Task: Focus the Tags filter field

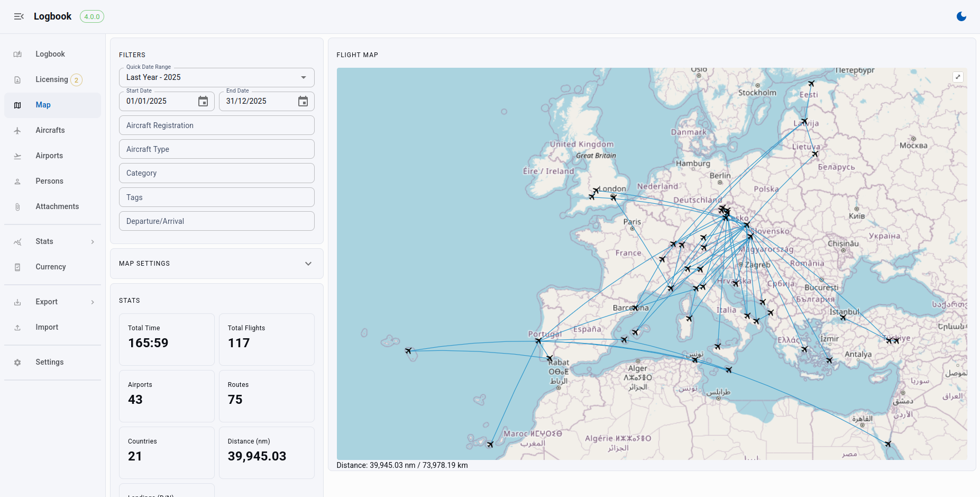Action: [x=217, y=197]
